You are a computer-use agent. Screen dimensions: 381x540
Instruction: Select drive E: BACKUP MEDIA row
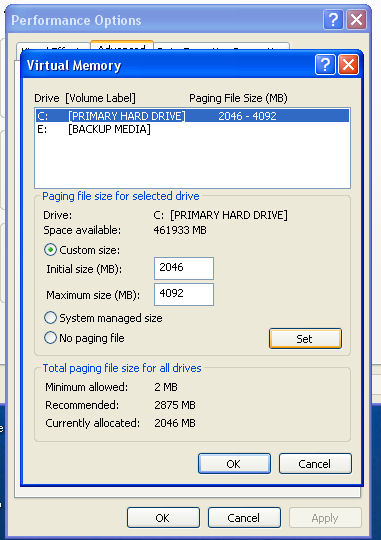[x=193, y=129]
